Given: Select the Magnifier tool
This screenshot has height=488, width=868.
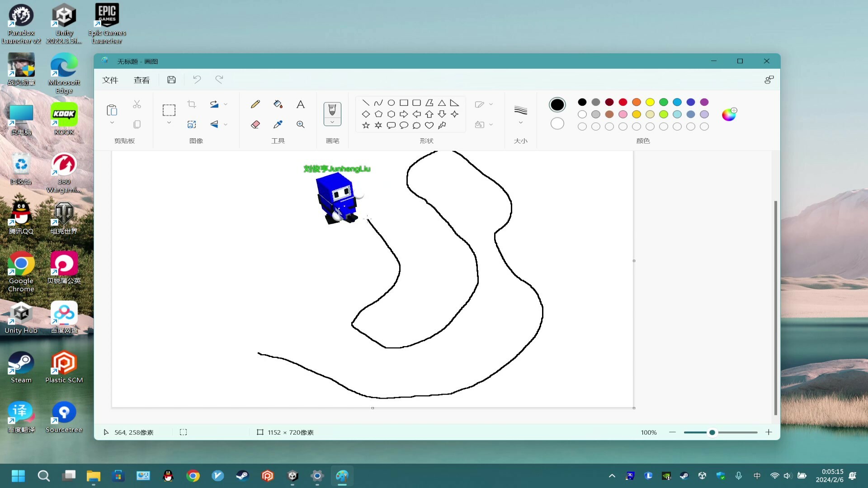Looking at the screenshot, I should pos(301,124).
